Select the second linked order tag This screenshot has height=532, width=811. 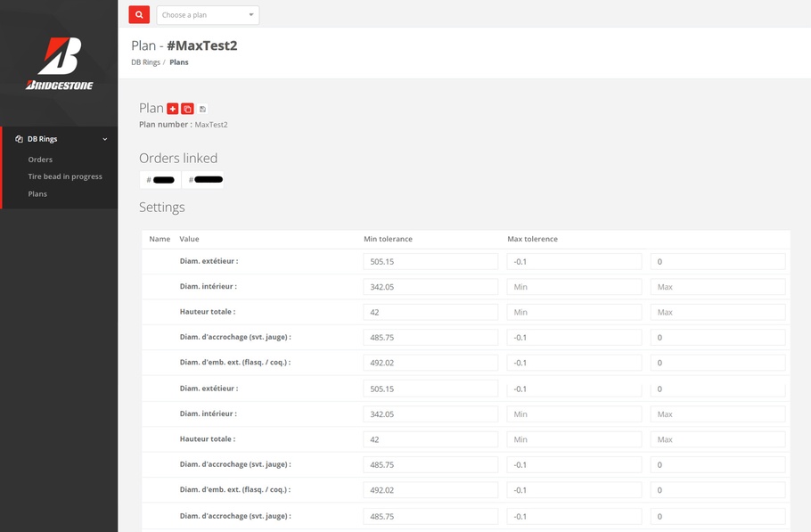pos(205,180)
